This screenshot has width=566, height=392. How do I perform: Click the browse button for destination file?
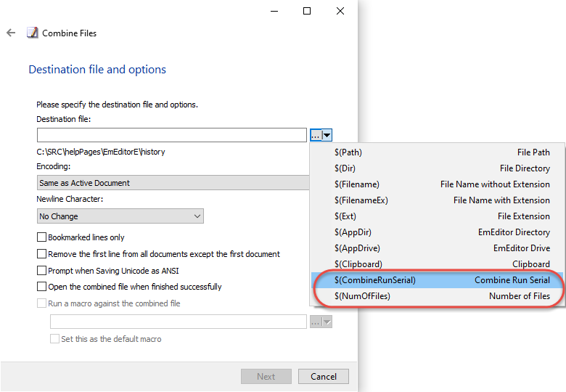pyautogui.click(x=316, y=135)
